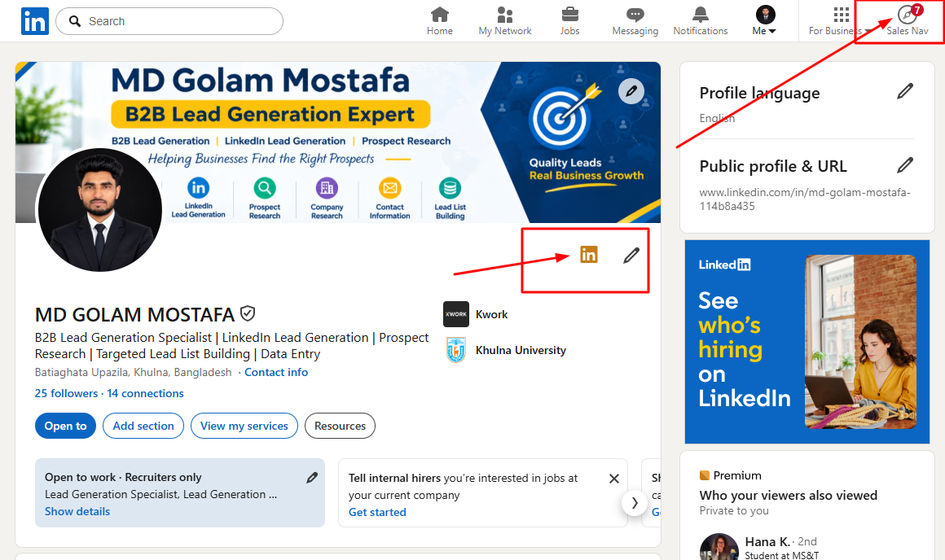Expand the Me profile menu
This screenshot has width=945, height=560.
(x=765, y=21)
